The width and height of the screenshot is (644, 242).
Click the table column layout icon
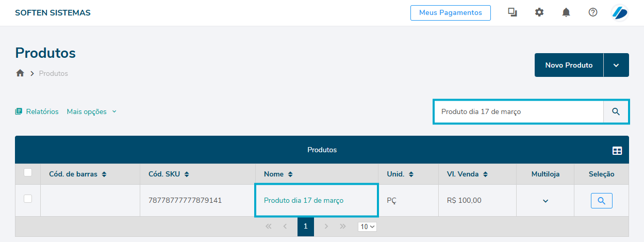617,151
